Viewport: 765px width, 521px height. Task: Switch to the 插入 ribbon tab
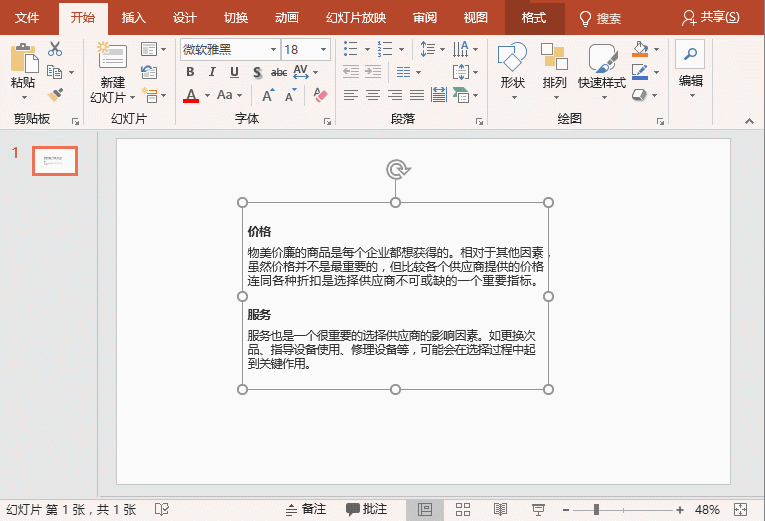pos(133,18)
